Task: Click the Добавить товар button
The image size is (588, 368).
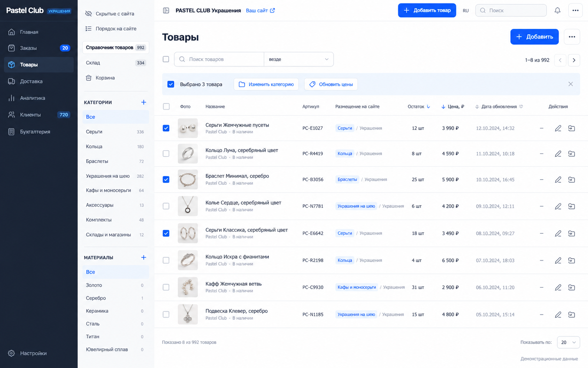Action: (427, 10)
